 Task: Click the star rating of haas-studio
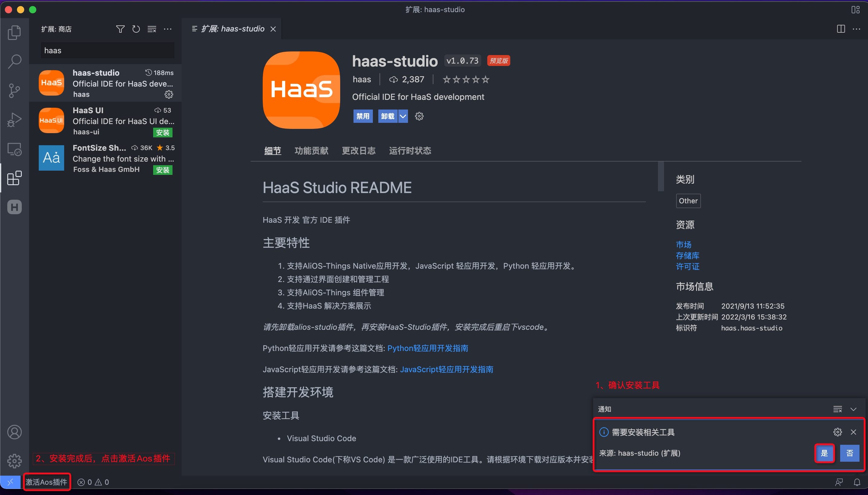466,80
